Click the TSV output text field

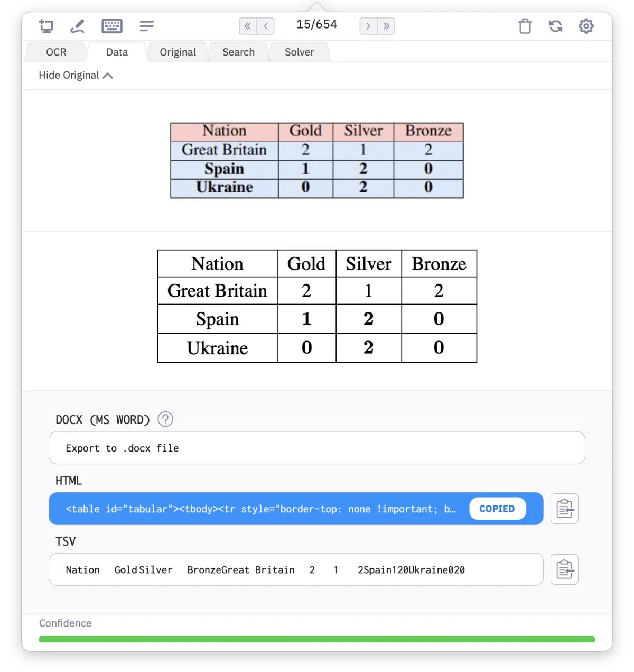pyautogui.click(x=295, y=569)
